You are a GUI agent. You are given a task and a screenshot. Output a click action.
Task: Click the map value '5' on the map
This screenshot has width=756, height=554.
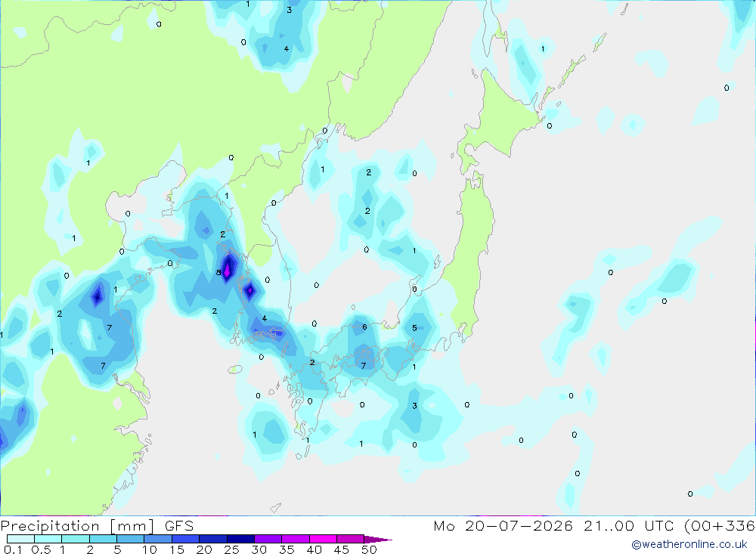pyautogui.click(x=414, y=328)
